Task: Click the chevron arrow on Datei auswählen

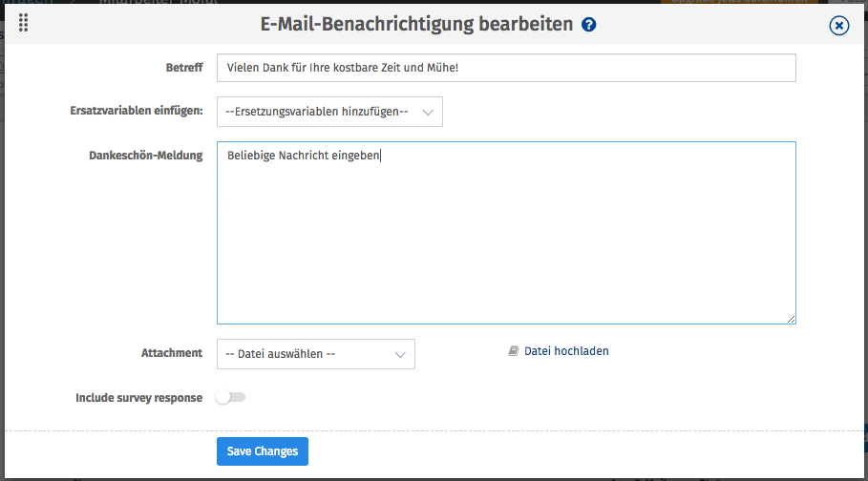Action: pyautogui.click(x=400, y=355)
